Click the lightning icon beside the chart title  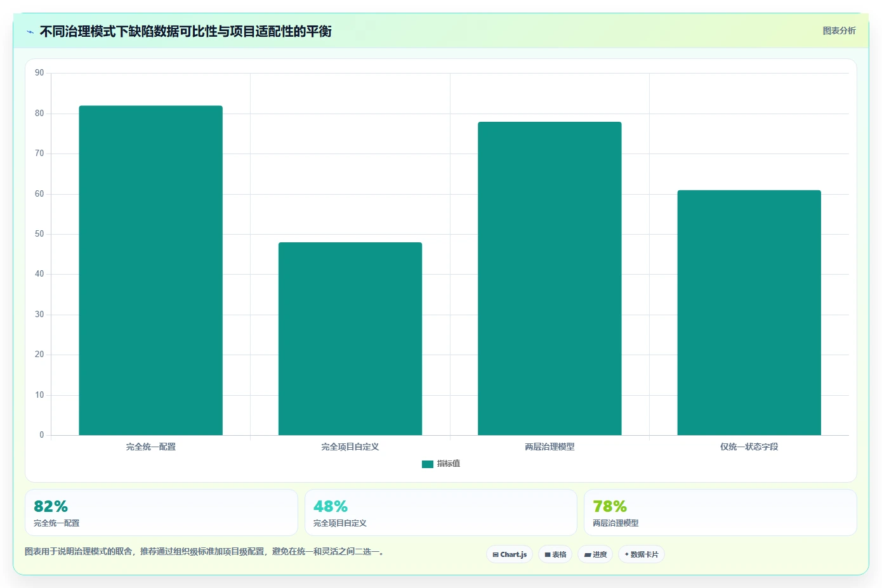30,32
